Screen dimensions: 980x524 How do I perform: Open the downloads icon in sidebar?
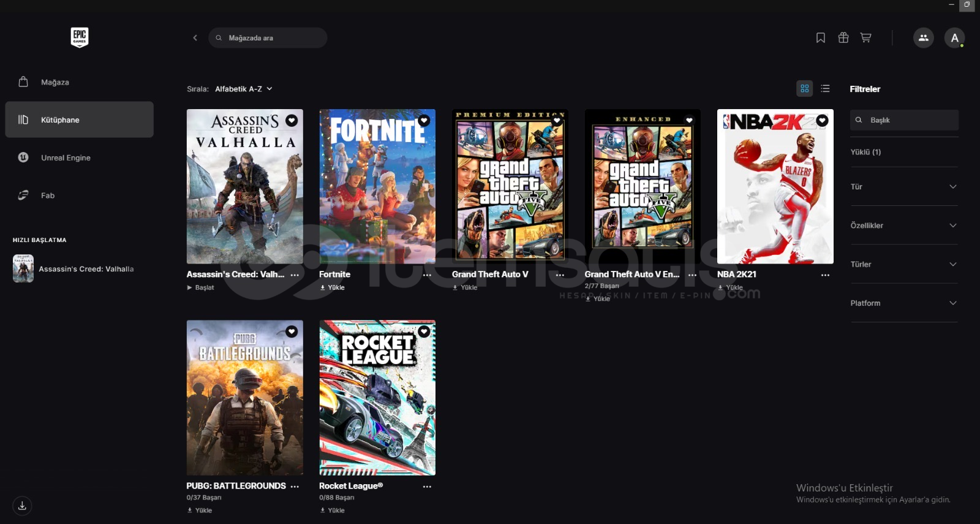(x=22, y=506)
